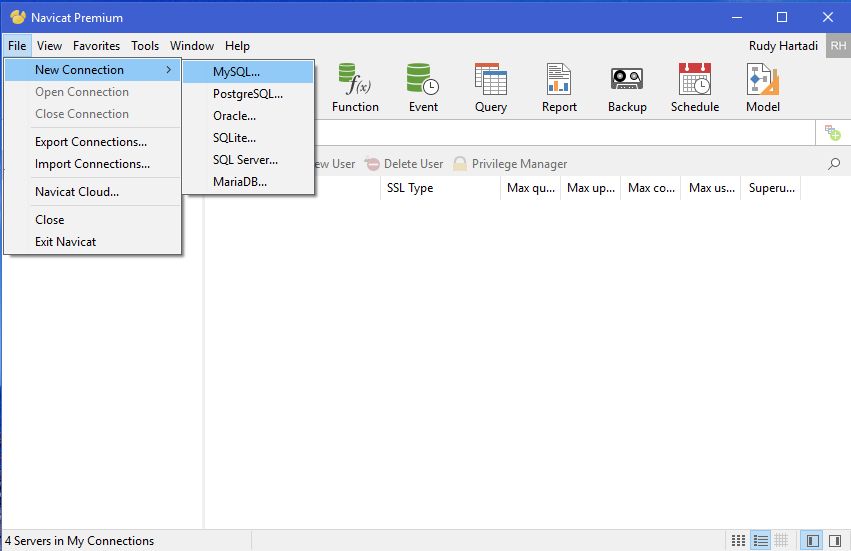Click the Max us... column header
The image size is (851, 551).
711,188
